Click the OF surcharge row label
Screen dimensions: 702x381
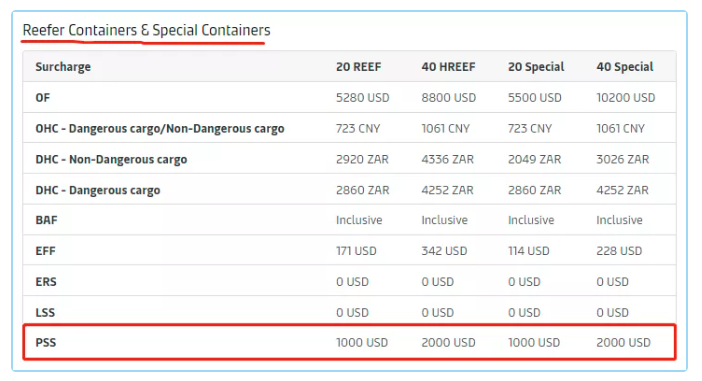43,98
